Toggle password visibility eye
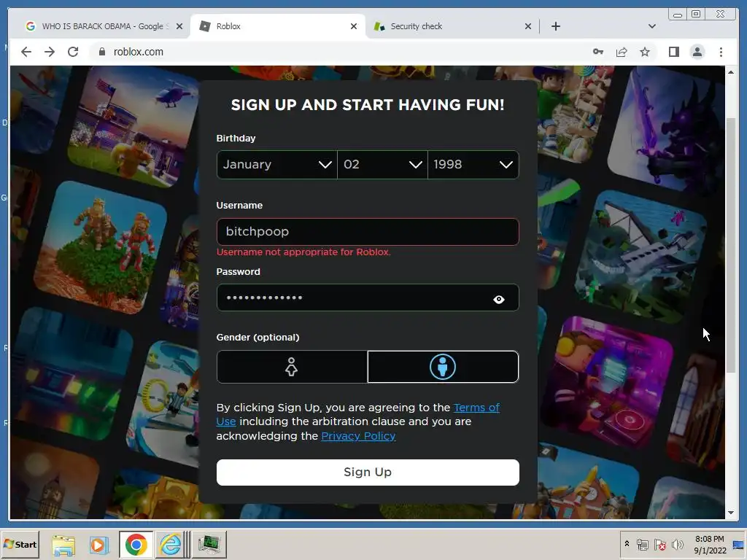Screen dimensions: 747x560 coord(499,299)
